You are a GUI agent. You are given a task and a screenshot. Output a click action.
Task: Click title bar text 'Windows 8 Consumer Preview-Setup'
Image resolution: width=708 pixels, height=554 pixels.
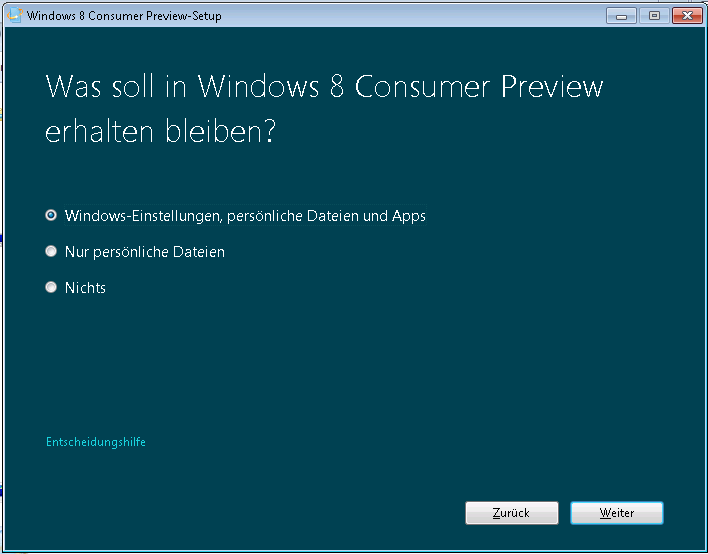pos(124,16)
